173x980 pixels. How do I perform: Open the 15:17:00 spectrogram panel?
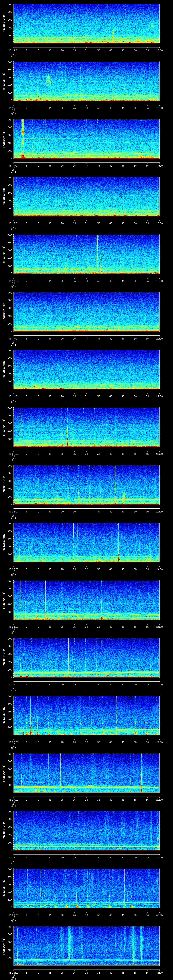(x=86, y=196)
